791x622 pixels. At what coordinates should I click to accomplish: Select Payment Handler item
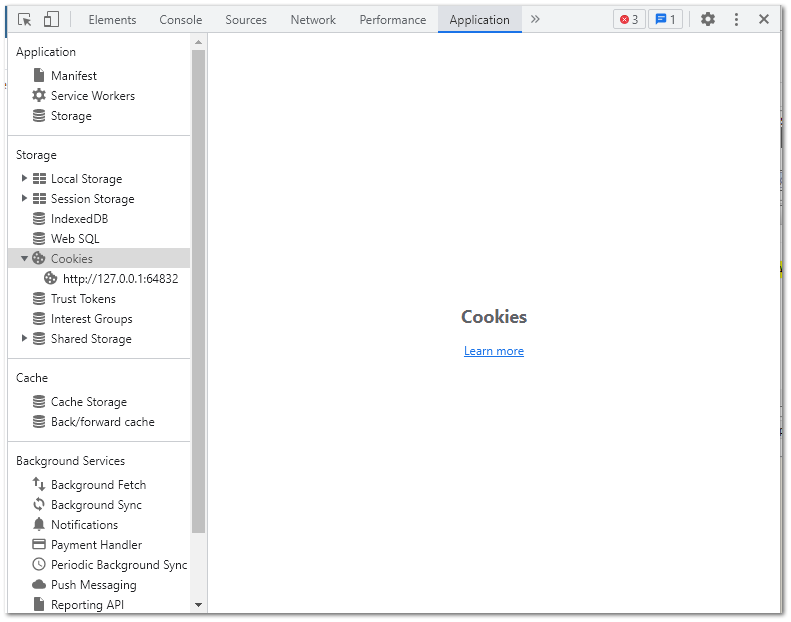(96, 545)
